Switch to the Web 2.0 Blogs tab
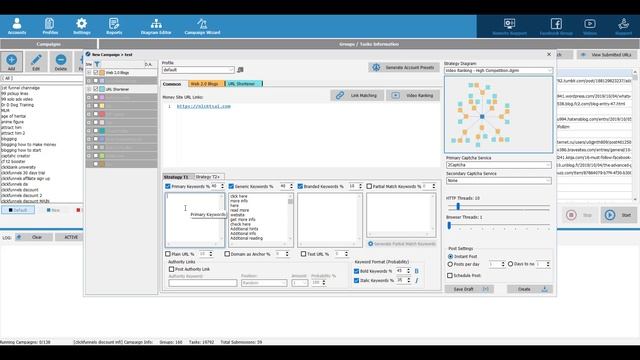Screen dimensions: 640x360 point(206,84)
